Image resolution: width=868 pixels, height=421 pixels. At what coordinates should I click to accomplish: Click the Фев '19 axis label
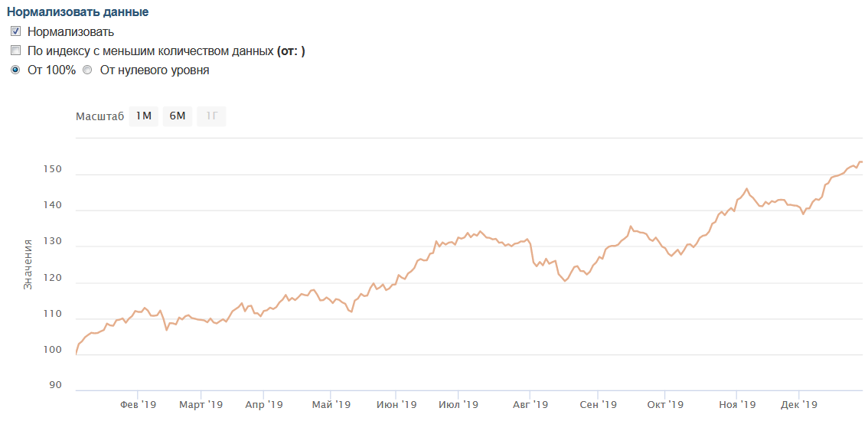139,405
